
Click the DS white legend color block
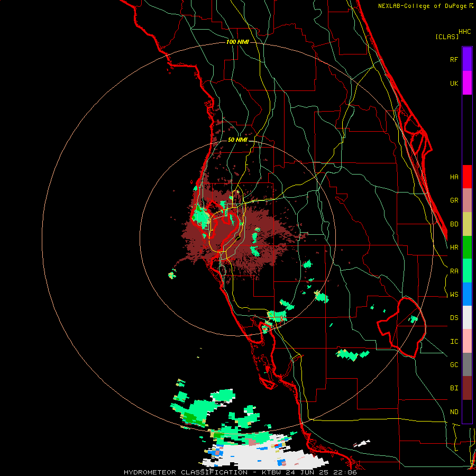[467, 317]
